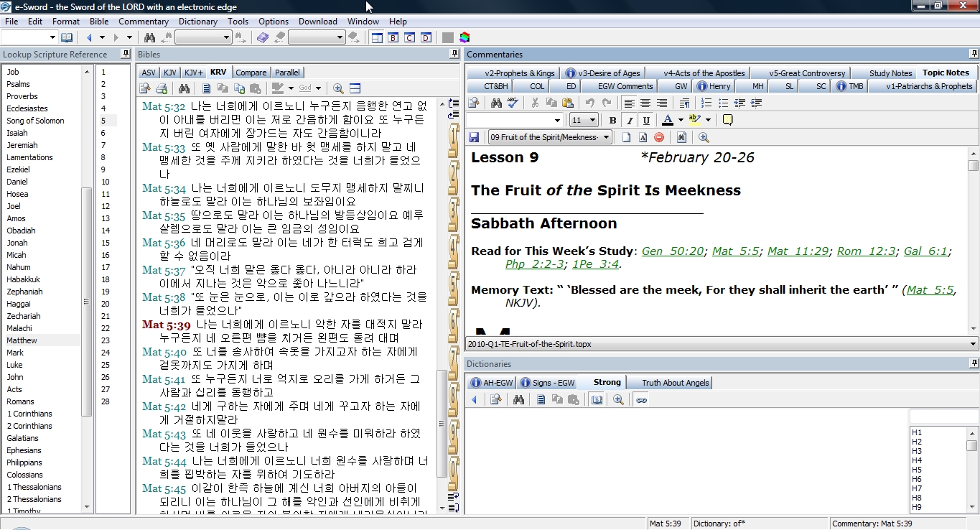Click the open book lookup reference icon
Screen dimensions: 980x530
pyautogui.click(x=67, y=37)
